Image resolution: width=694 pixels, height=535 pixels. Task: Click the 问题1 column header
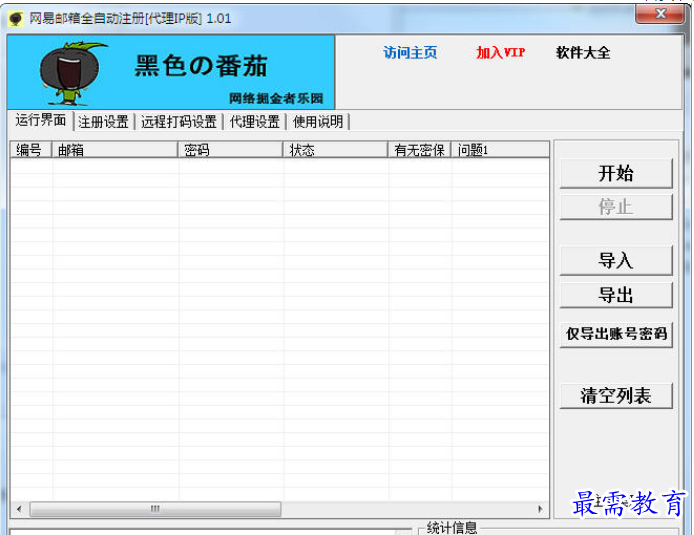[500, 150]
